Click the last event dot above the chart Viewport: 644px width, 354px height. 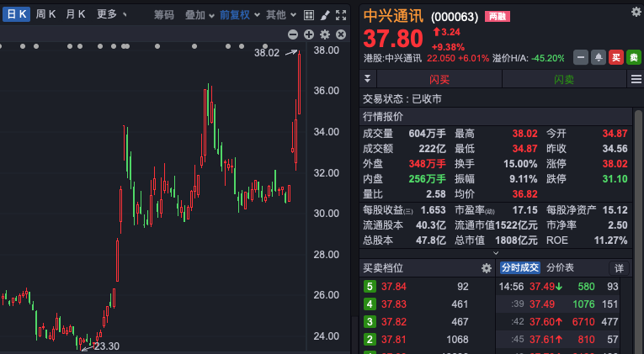point(265,46)
